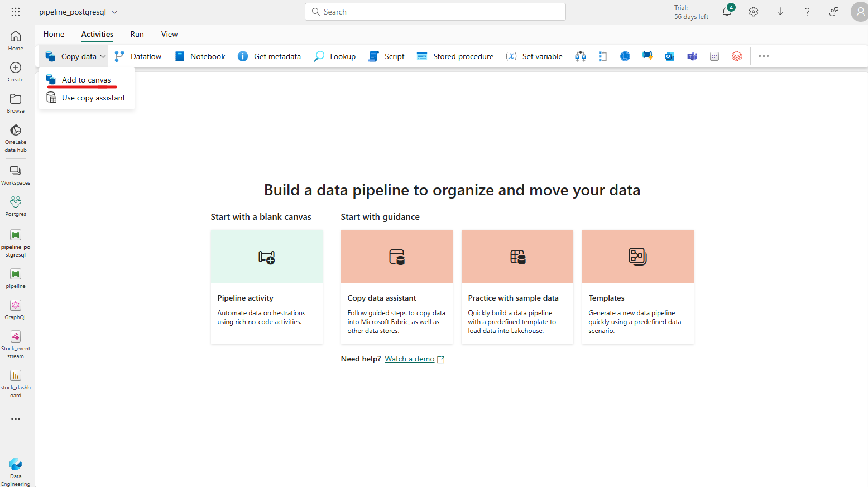Expand pipeline_postgresql title dropdown
The image size is (868, 487).
tap(114, 12)
